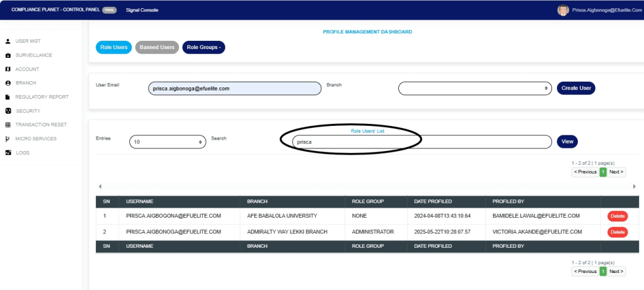This screenshot has height=290, width=644.
Task: Select the Role Users tab
Action: pyautogui.click(x=113, y=47)
